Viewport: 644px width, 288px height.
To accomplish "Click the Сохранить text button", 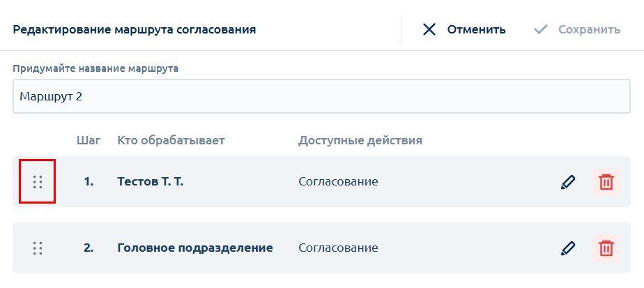I will (x=590, y=29).
